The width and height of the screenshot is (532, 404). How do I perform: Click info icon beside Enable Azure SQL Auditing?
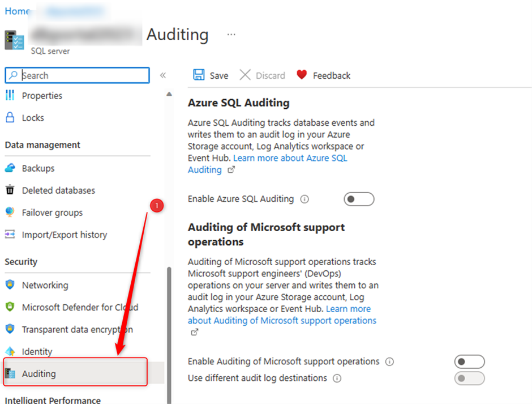point(304,199)
